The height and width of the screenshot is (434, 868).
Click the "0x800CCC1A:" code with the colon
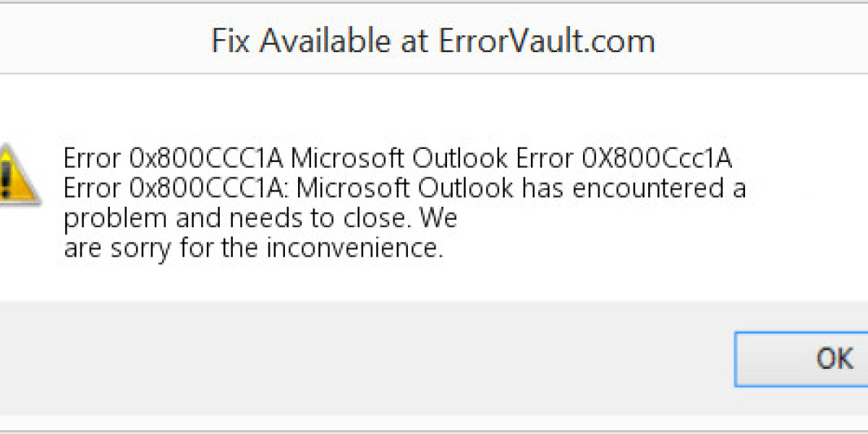(x=210, y=189)
